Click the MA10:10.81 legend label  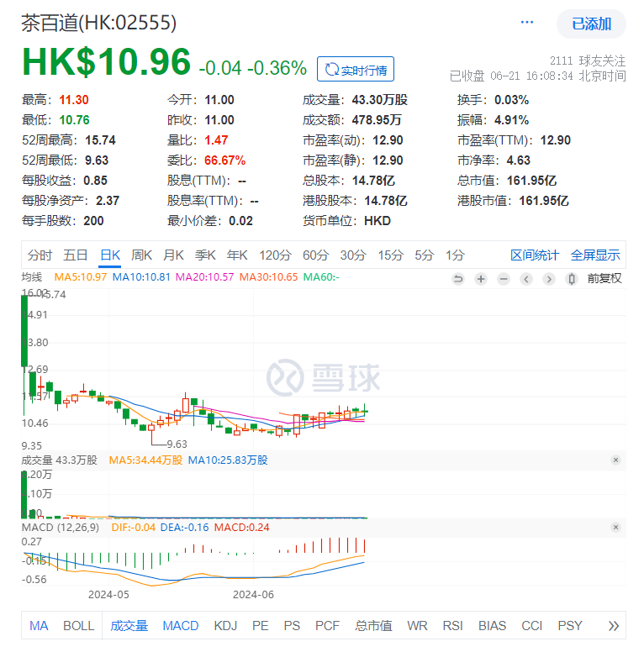point(141,277)
